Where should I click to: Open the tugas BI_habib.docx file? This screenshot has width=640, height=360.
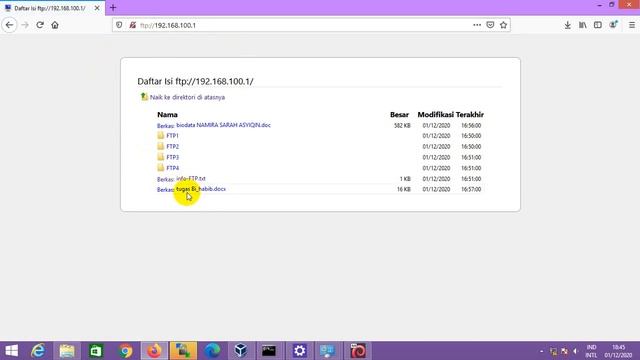201,189
